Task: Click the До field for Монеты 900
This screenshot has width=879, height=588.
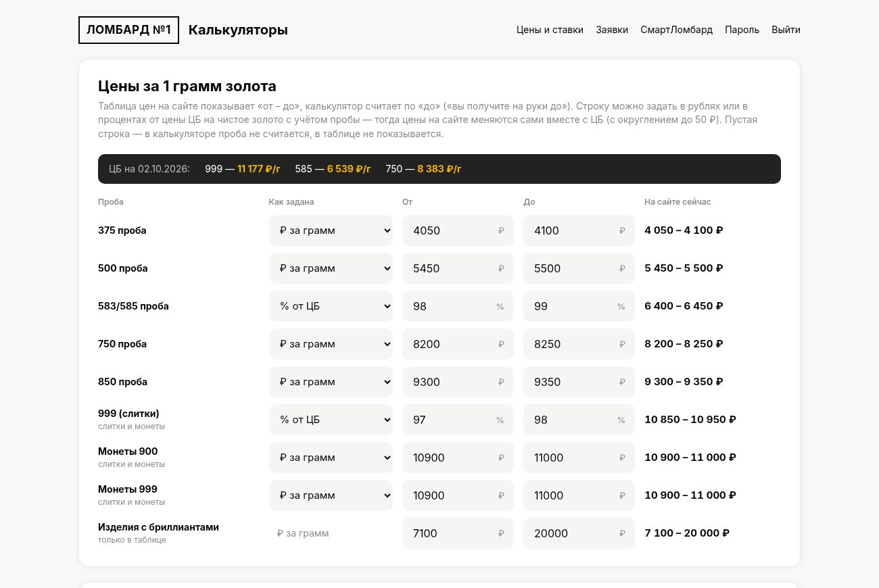Action: pos(579,458)
